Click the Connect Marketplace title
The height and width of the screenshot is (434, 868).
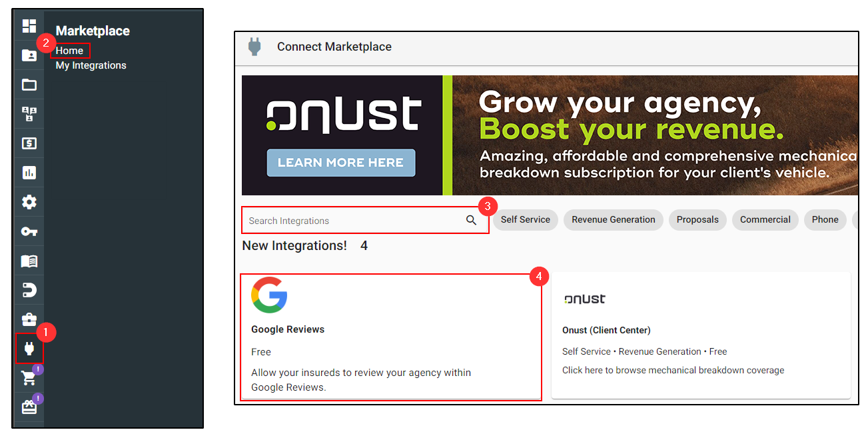click(x=334, y=47)
